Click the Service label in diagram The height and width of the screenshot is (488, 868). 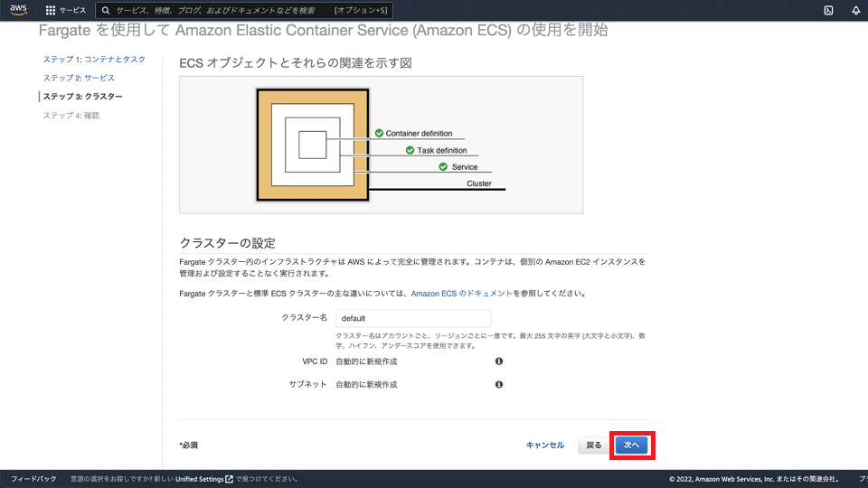pos(465,167)
